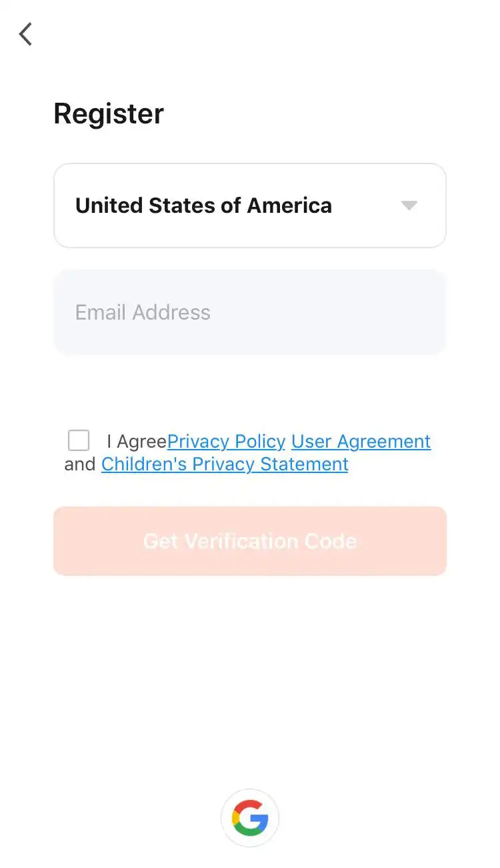
Task: Click the gray dropdown triangle icon
Action: [409, 205]
